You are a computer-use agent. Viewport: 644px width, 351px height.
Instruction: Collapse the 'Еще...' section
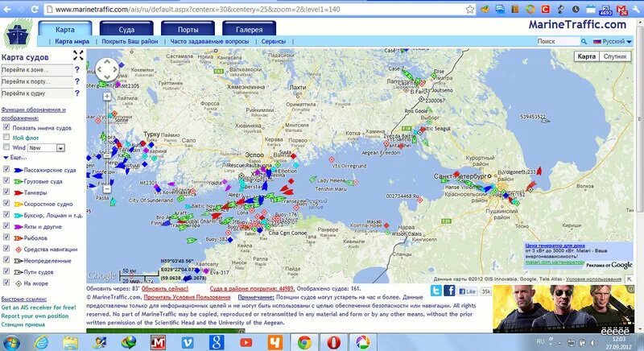(x=14, y=157)
